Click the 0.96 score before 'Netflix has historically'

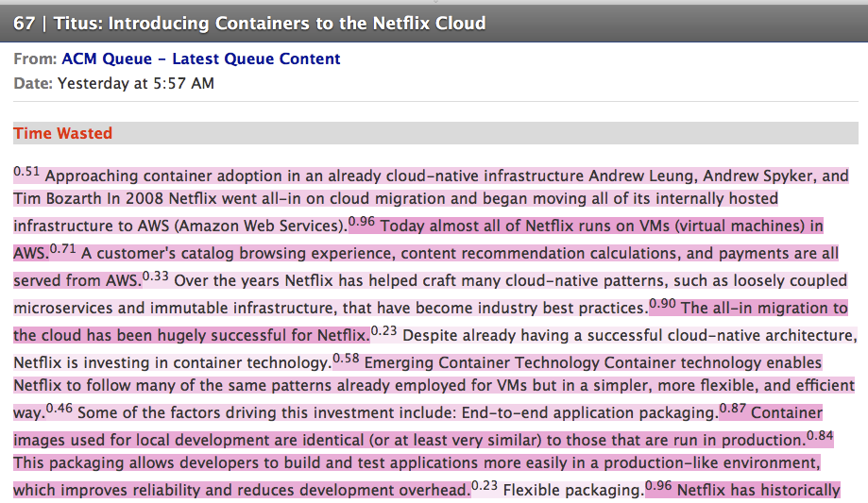[x=658, y=485]
